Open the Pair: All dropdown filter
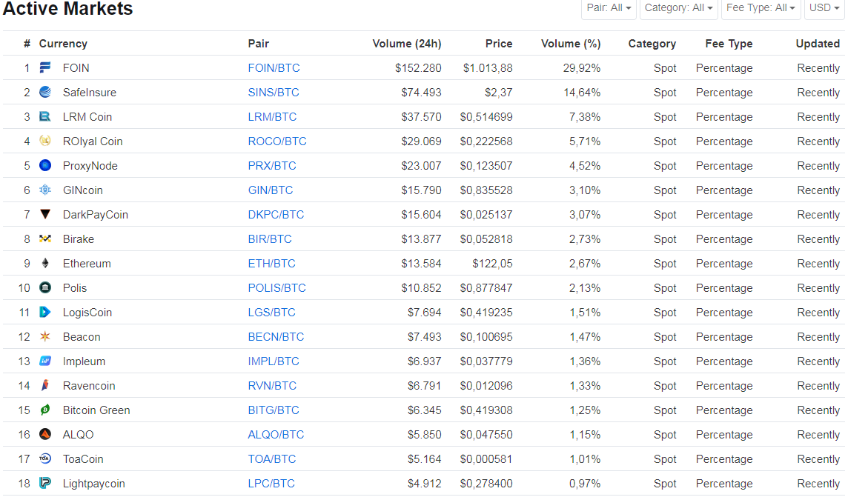This screenshot has width=868, height=497. [609, 8]
